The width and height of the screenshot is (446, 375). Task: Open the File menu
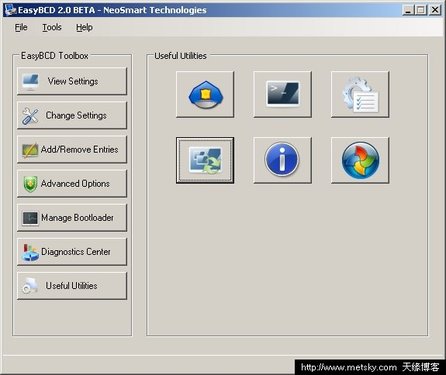21,27
